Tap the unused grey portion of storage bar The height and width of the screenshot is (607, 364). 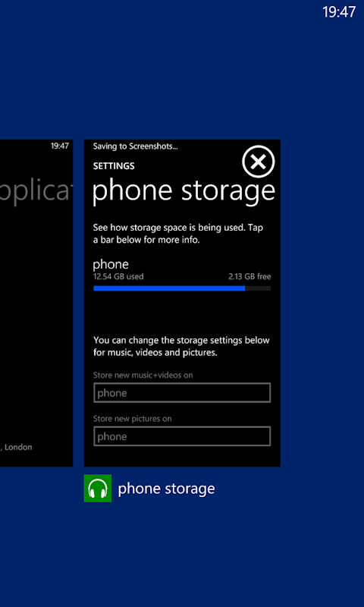point(258,288)
